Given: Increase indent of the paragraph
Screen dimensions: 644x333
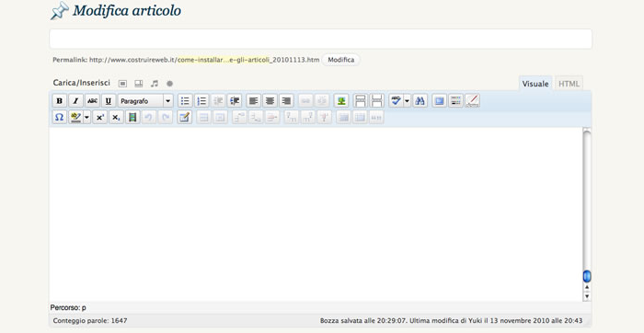Looking at the screenshot, I should click(x=235, y=100).
